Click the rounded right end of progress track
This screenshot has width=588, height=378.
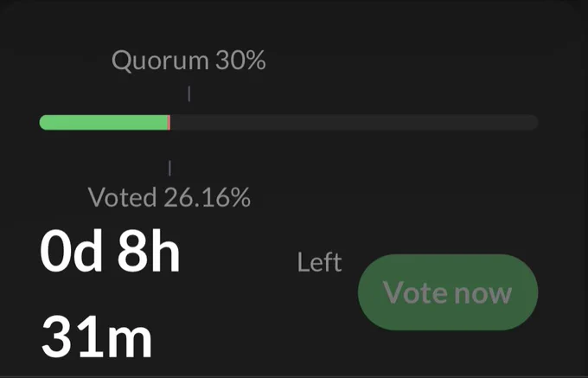point(533,123)
